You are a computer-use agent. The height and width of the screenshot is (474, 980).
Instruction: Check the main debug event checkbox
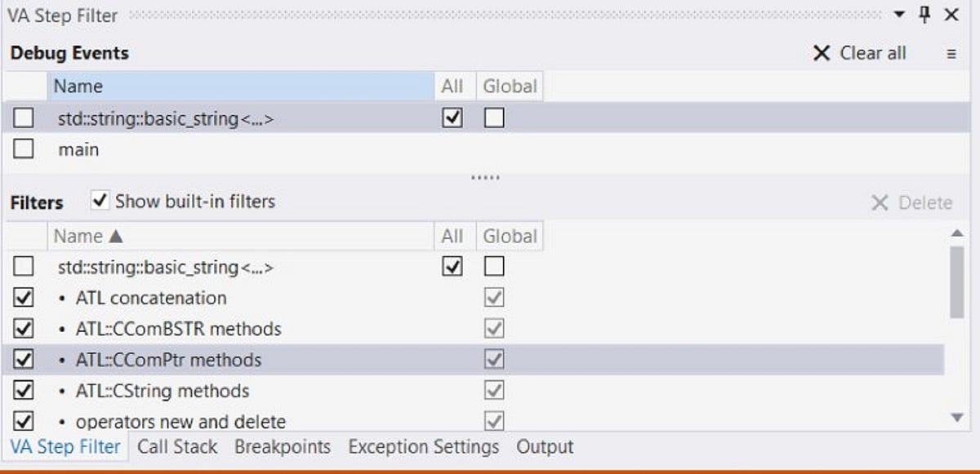pos(24,148)
